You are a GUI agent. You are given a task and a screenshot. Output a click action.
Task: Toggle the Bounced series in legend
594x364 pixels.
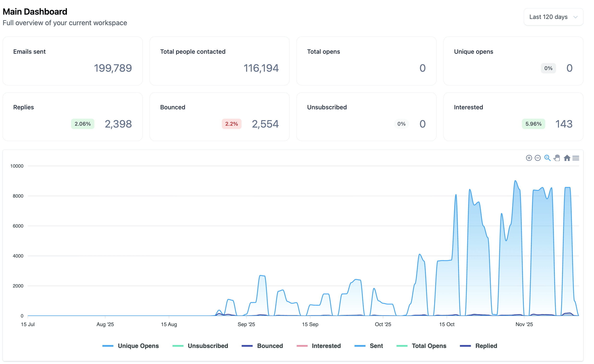262,346
